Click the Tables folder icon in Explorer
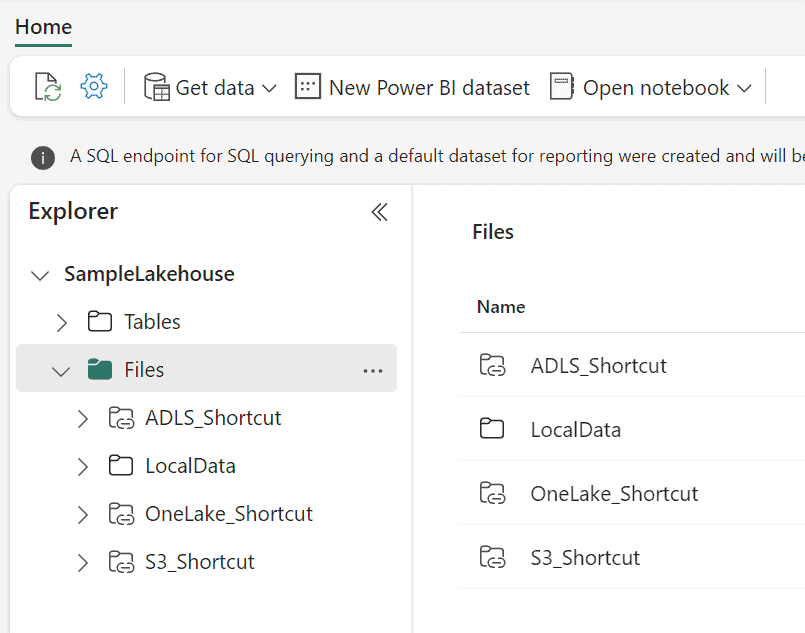Viewport: 805px width, 633px height. pyautogui.click(x=100, y=322)
